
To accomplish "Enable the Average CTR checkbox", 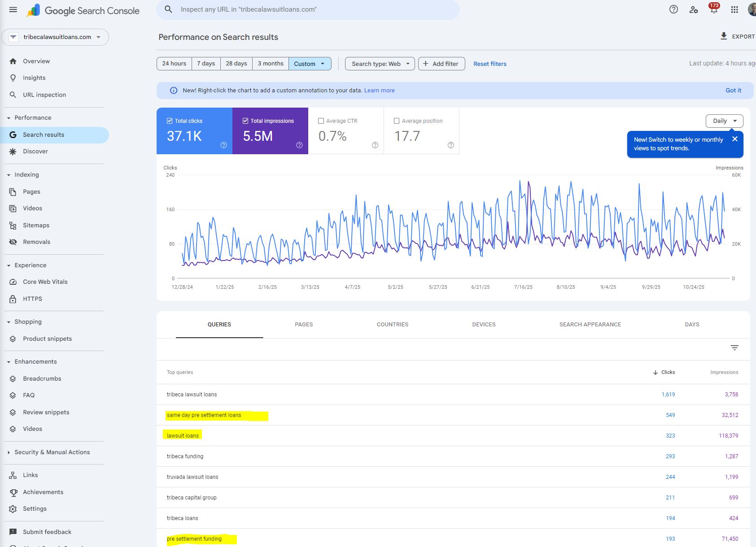I will click(x=321, y=121).
